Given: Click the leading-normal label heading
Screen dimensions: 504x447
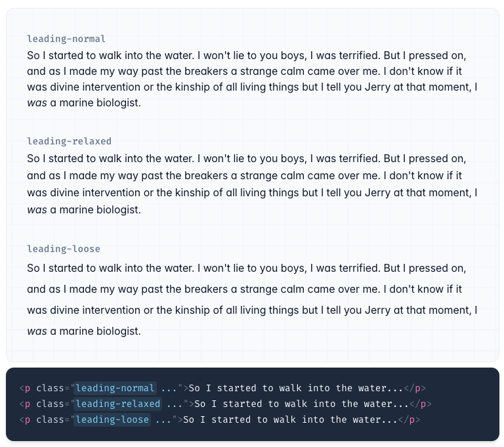Looking at the screenshot, I should pos(66,39).
